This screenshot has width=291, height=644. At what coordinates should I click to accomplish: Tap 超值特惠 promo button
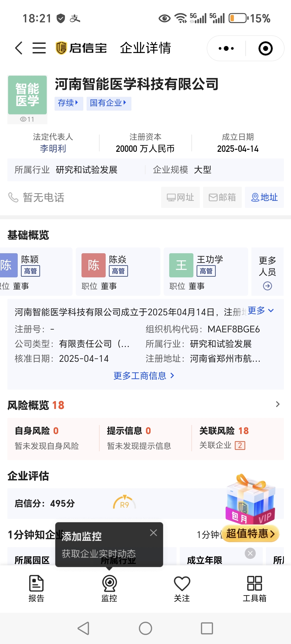(x=250, y=534)
